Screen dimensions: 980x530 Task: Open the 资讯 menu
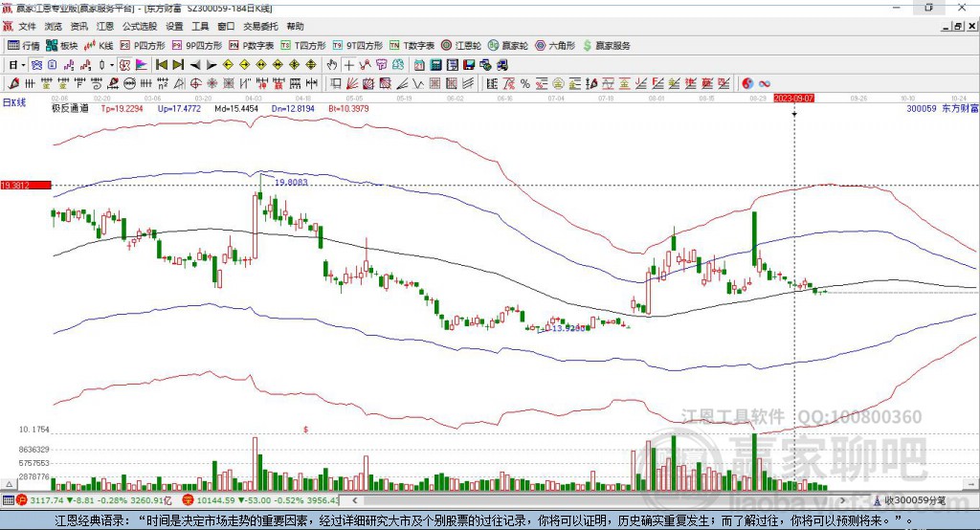pyautogui.click(x=78, y=26)
